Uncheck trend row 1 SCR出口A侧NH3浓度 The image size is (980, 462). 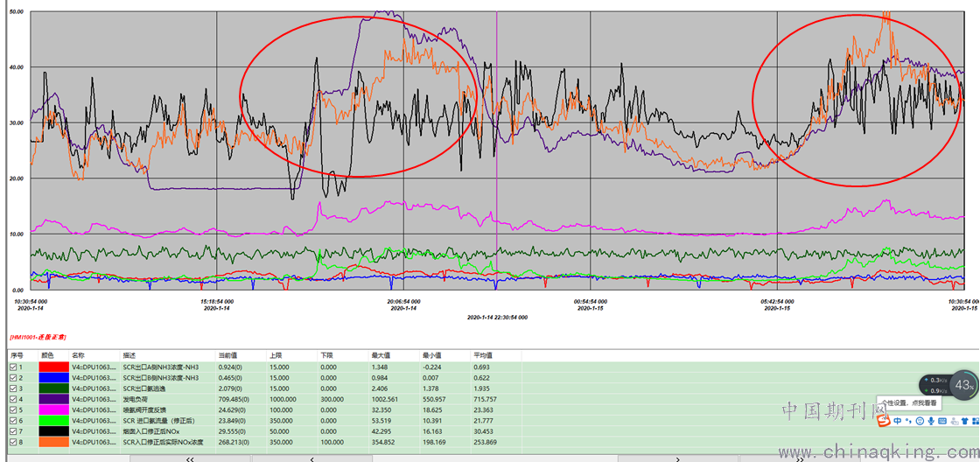tap(13, 367)
